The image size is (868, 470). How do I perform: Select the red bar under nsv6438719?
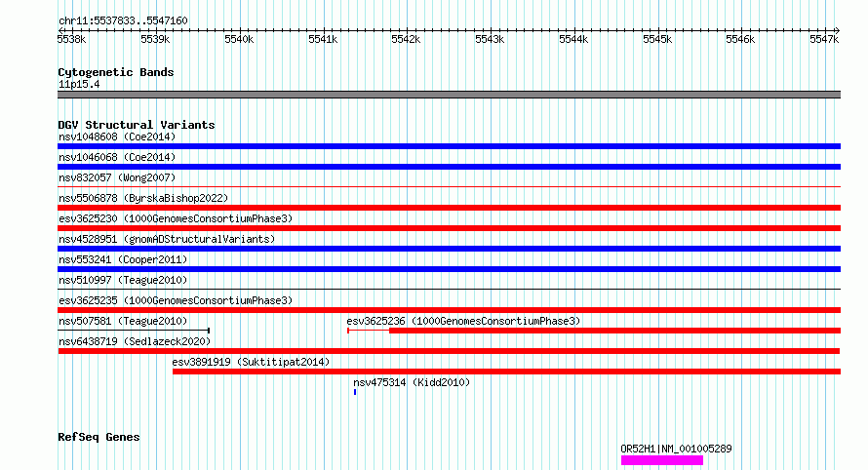click(x=449, y=351)
